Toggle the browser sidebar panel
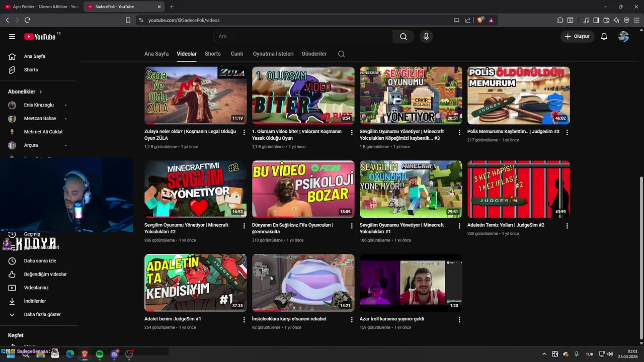 [x=596, y=20]
